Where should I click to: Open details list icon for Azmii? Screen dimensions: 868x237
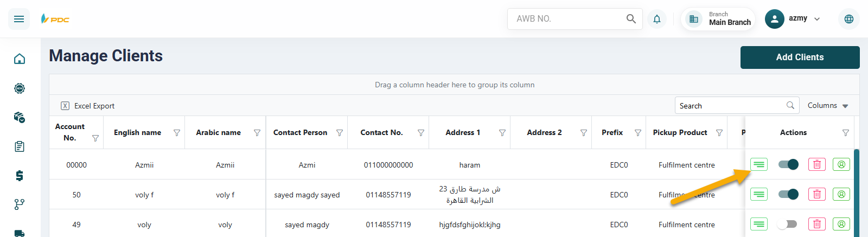tap(759, 164)
